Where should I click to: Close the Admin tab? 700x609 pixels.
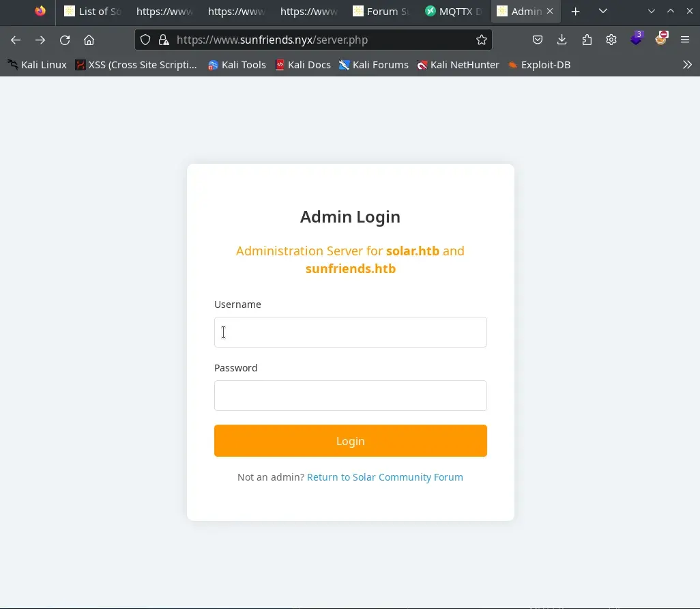pyautogui.click(x=550, y=11)
